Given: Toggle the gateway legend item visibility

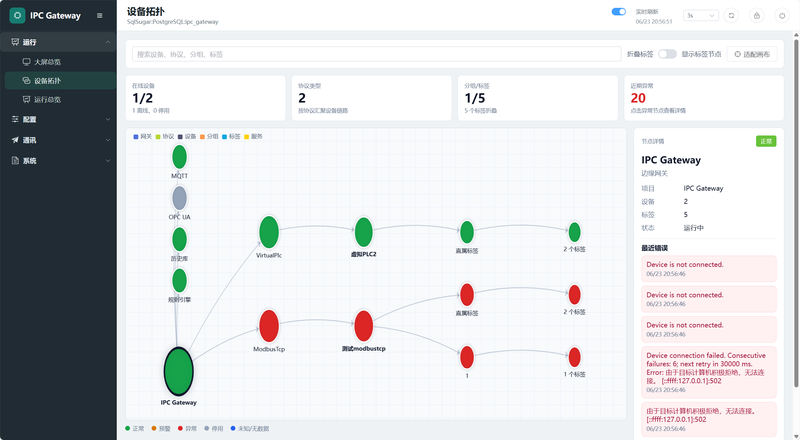Looking at the screenshot, I should pos(143,136).
